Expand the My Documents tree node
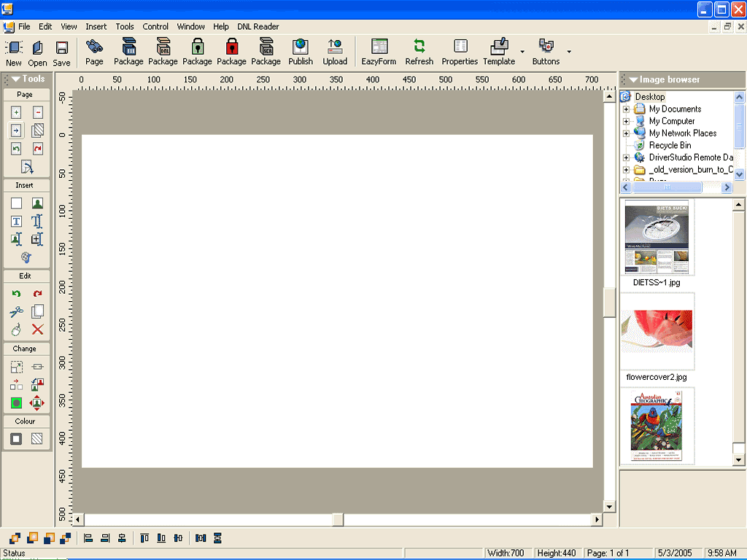Image resolution: width=747 pixels, height=560 pixels. pyautogui.click(x=626, y=109)
